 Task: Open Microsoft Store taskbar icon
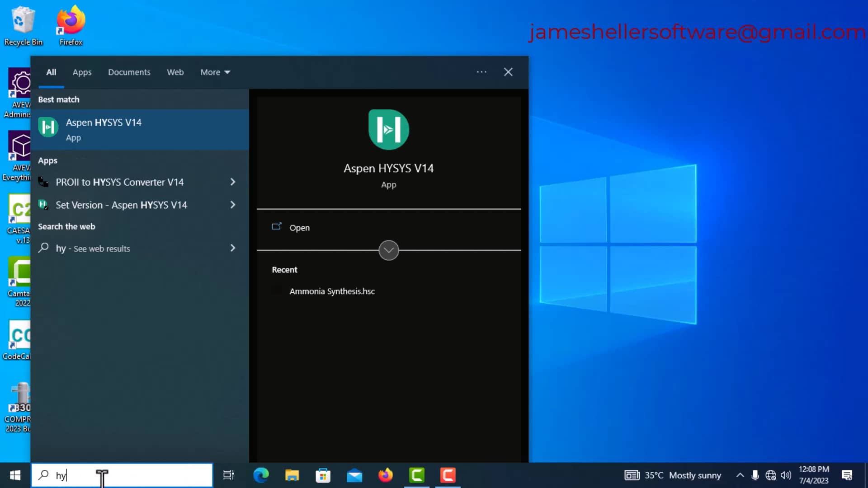(x=323, y=475)
